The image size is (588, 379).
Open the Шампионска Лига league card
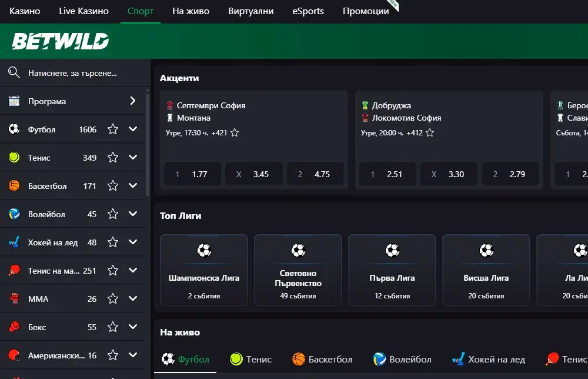(x=204, y=270)
